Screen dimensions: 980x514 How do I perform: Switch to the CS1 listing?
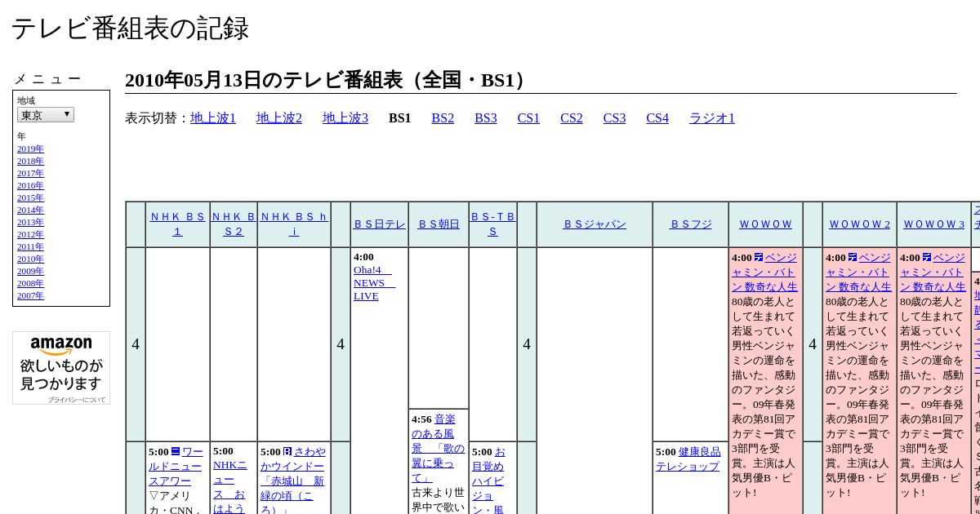(528, 118)
